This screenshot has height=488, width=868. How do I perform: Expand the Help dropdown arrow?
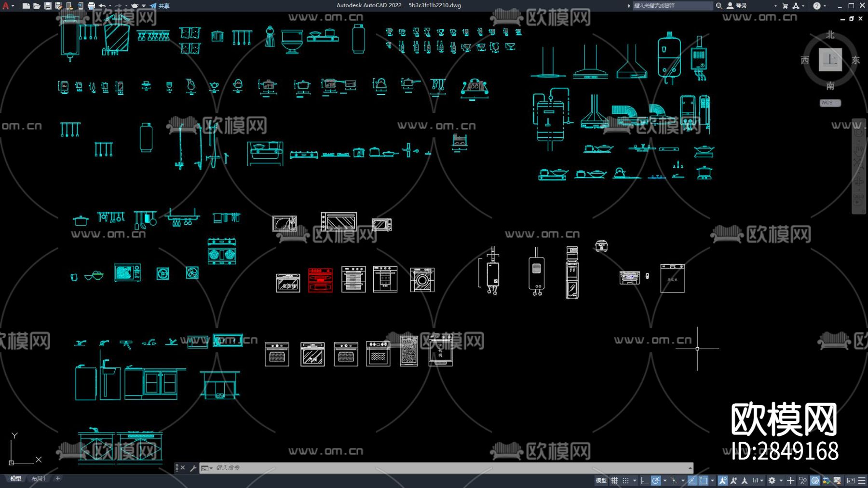[825, 6]
